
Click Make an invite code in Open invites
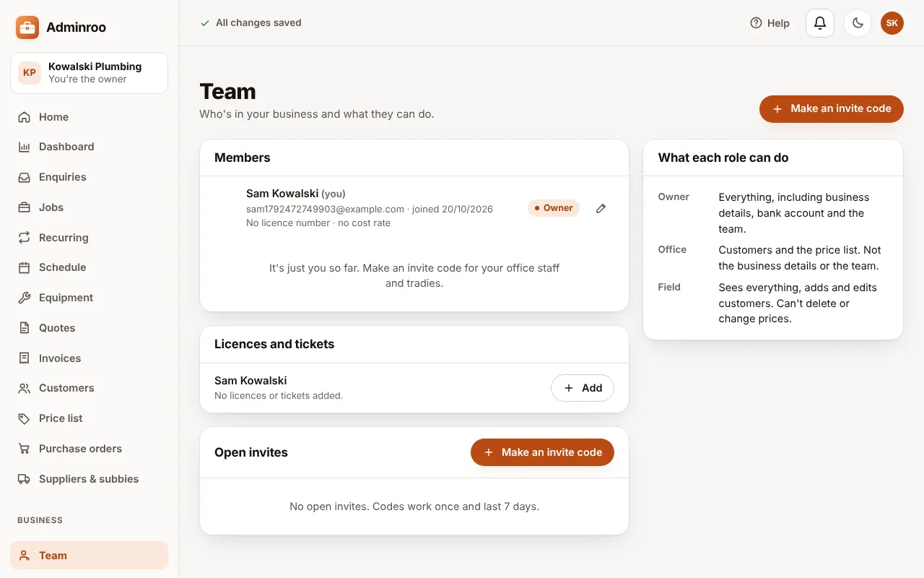click(x=542, y=452)
